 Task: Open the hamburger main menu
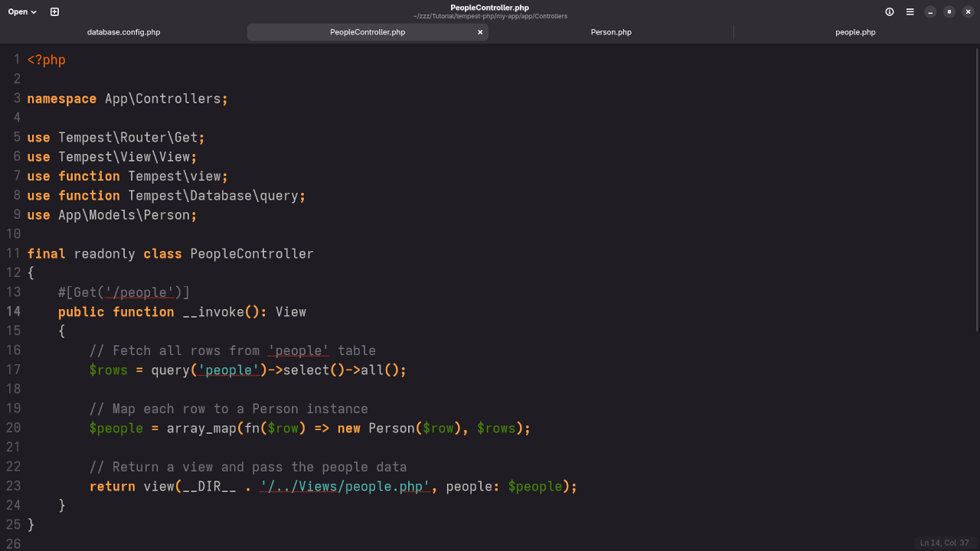(910, 11)
